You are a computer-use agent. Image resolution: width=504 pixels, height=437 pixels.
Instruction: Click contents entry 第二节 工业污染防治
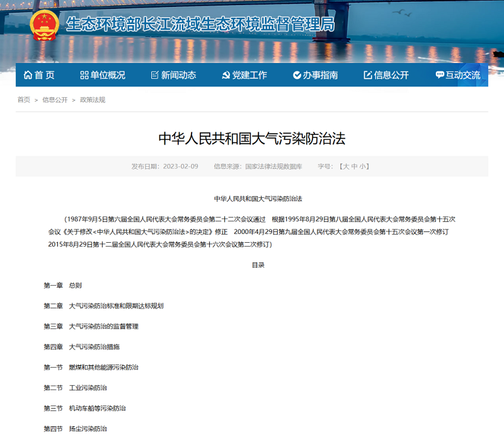(75, 388)
